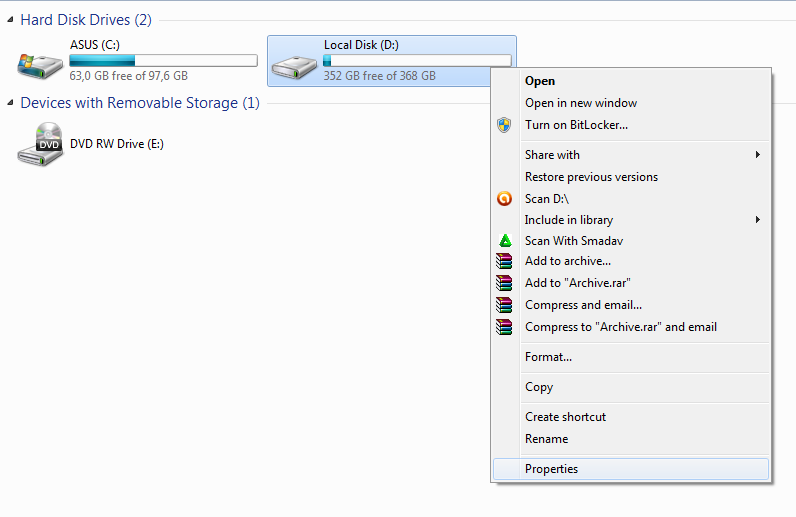Click the green Smadav triangle icon

505,241
